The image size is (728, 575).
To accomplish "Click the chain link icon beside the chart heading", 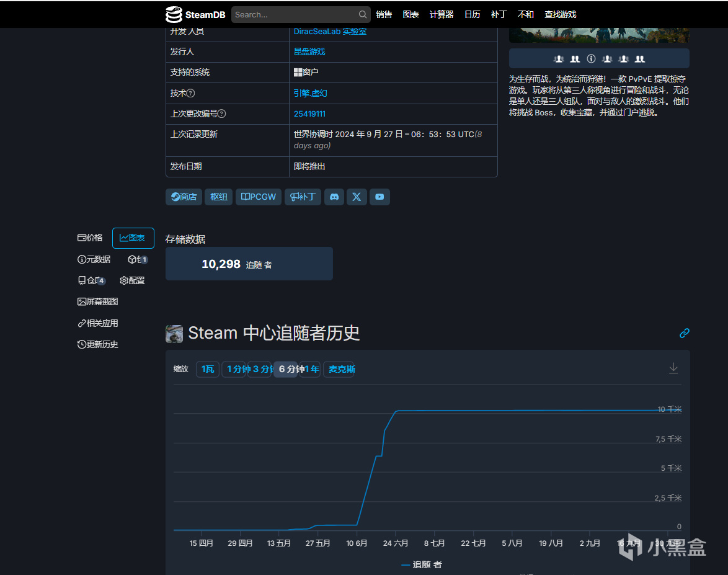I will click(685, 333).
